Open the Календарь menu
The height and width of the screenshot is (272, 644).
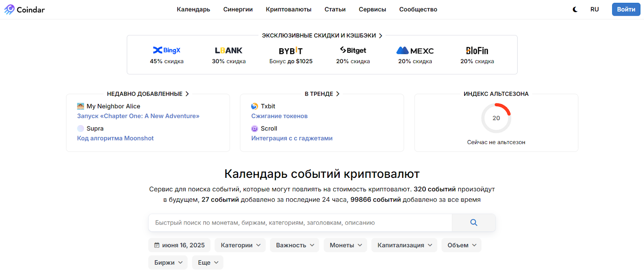point(193,9)
